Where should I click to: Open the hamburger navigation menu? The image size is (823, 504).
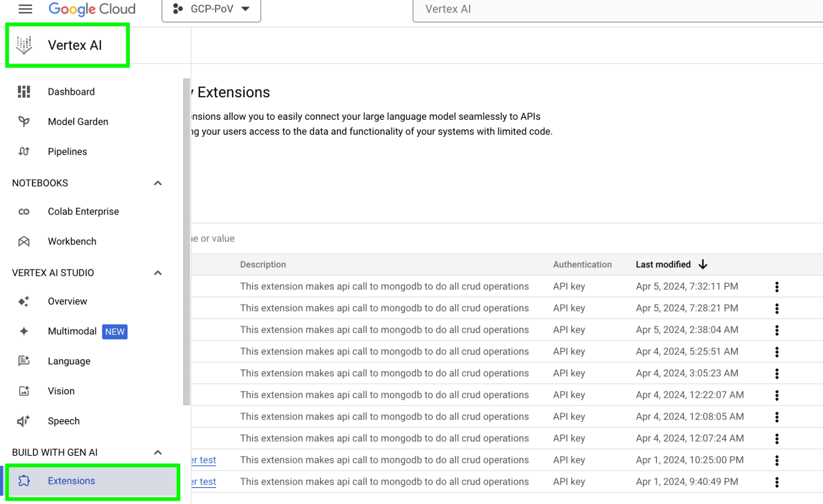[x=25, y=9]
